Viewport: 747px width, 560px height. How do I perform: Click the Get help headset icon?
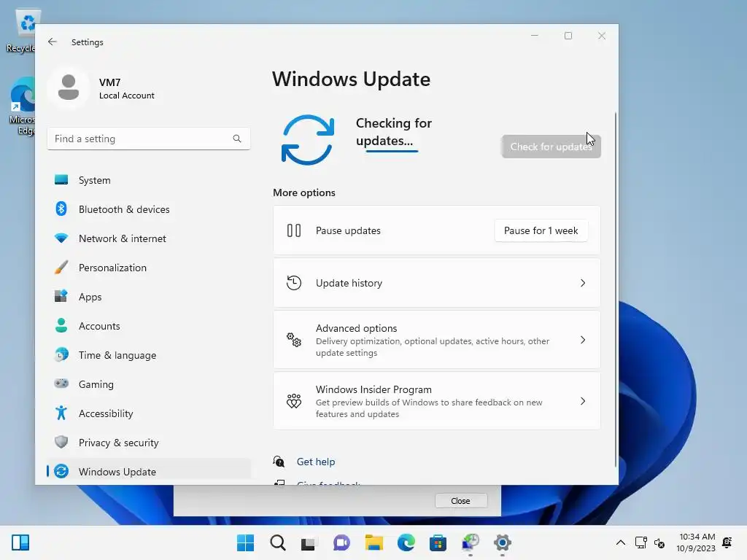point(279,462)
